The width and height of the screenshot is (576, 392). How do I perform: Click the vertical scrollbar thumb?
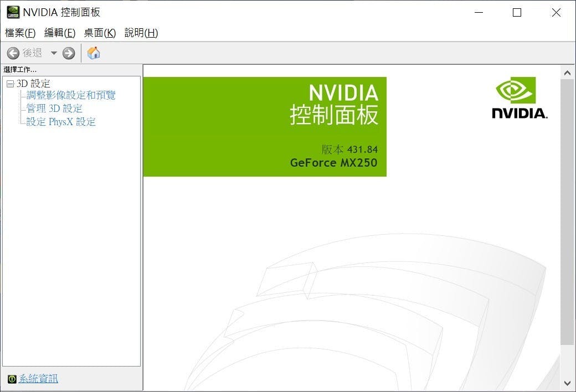567,210
